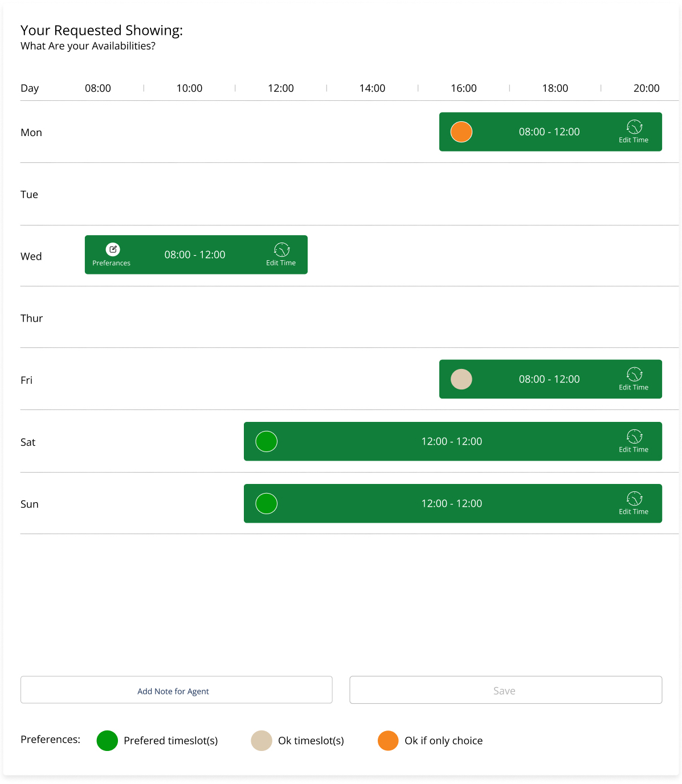Click the 16:00 time column header
This screenshot has width=682, height=784.
click(x=463, y=88)
